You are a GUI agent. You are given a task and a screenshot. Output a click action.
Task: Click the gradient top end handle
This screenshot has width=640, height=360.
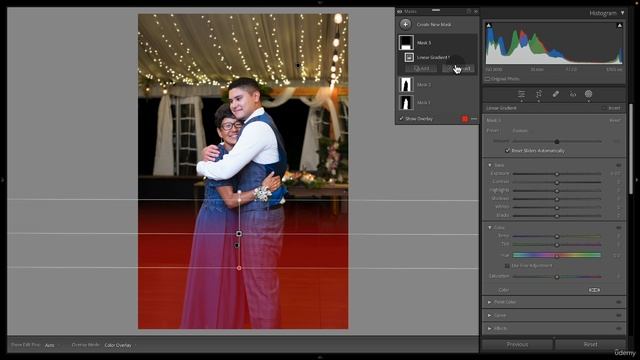pyautogui.click(x=239, y=192)
